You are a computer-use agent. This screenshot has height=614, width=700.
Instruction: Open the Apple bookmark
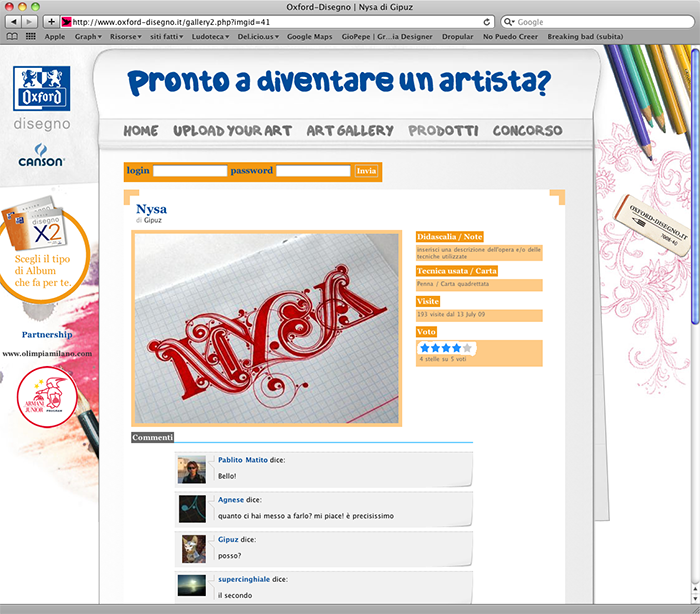point(54,37)
